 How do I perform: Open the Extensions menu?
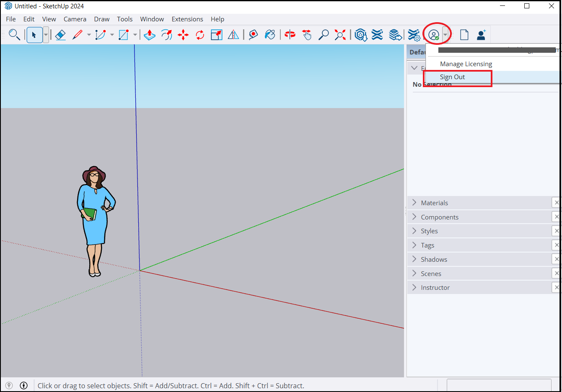pyautogui.click(x=187, y=19)
